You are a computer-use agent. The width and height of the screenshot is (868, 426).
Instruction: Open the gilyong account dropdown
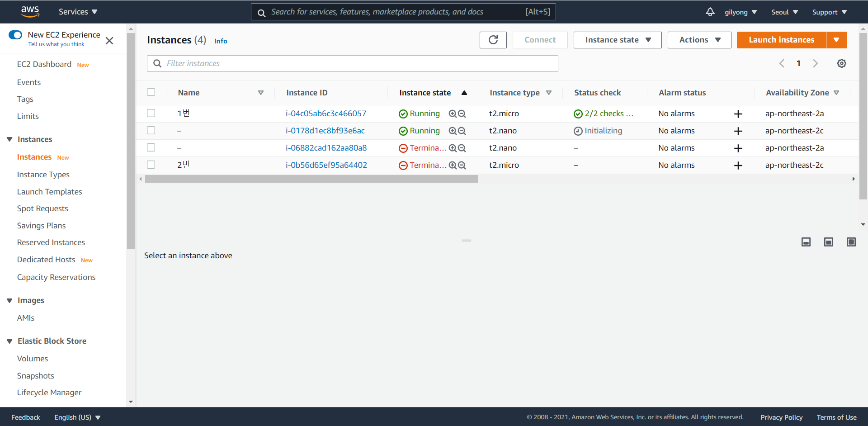(x=741, y=12)
